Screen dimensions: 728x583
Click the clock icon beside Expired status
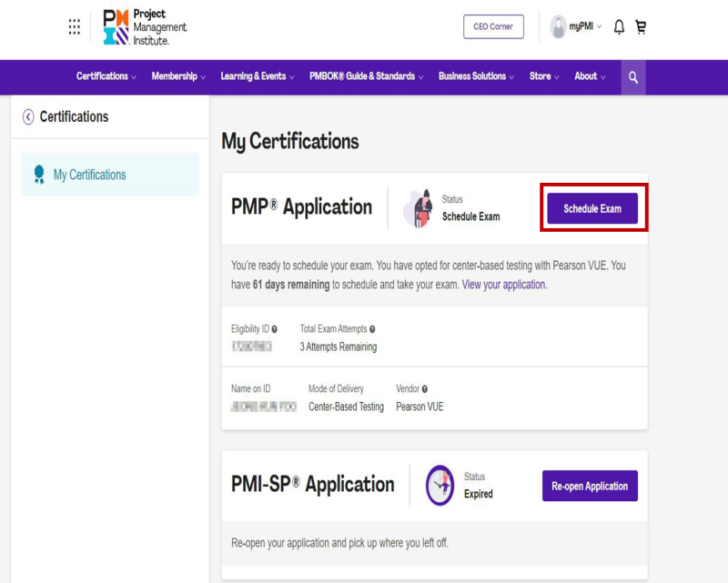pyautogui.click(x=442, y=486)
